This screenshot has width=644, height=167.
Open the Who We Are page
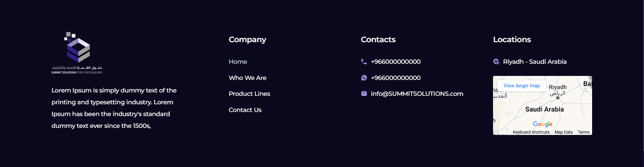point(247,78)
